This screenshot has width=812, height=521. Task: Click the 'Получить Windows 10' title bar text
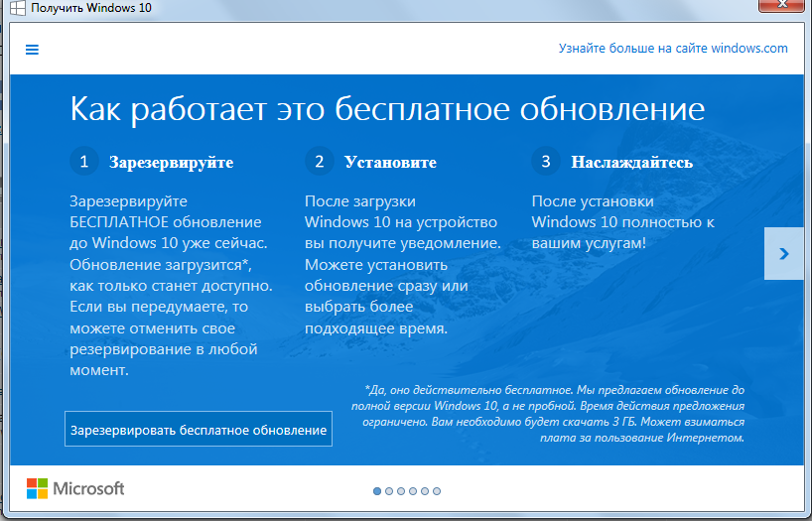tap(91, 8)
